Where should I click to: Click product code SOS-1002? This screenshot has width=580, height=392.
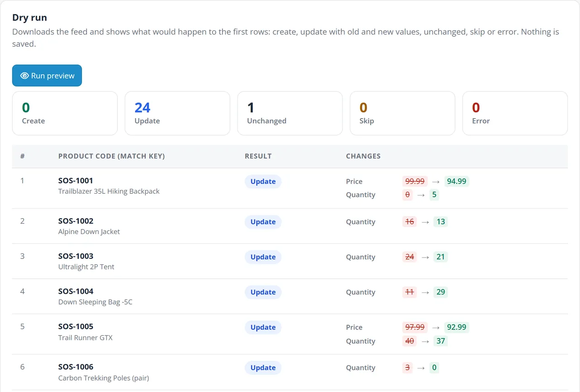point(76,221)
